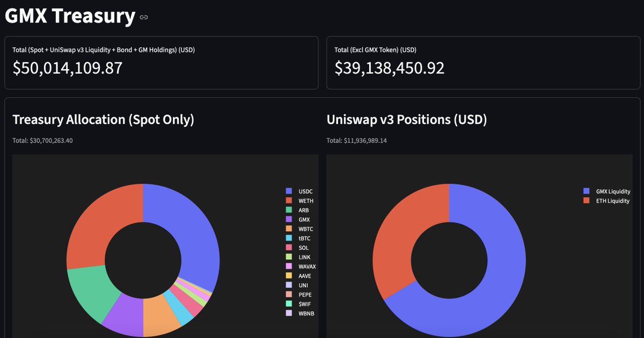The width and height of the screenshot is (644, 338).
Task: Click the green ARB donut slice
Action: (x=91, y=292)
